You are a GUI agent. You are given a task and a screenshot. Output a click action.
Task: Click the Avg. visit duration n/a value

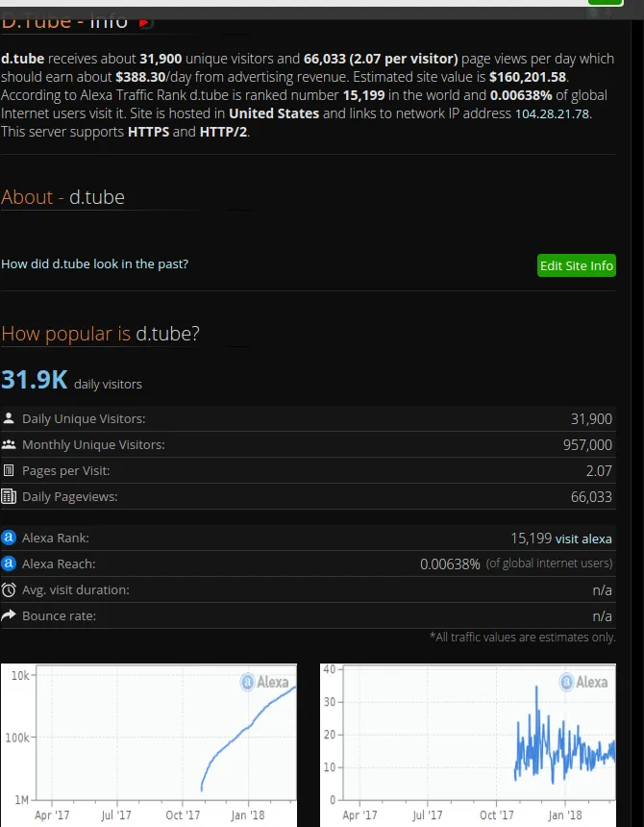point(602,590)
